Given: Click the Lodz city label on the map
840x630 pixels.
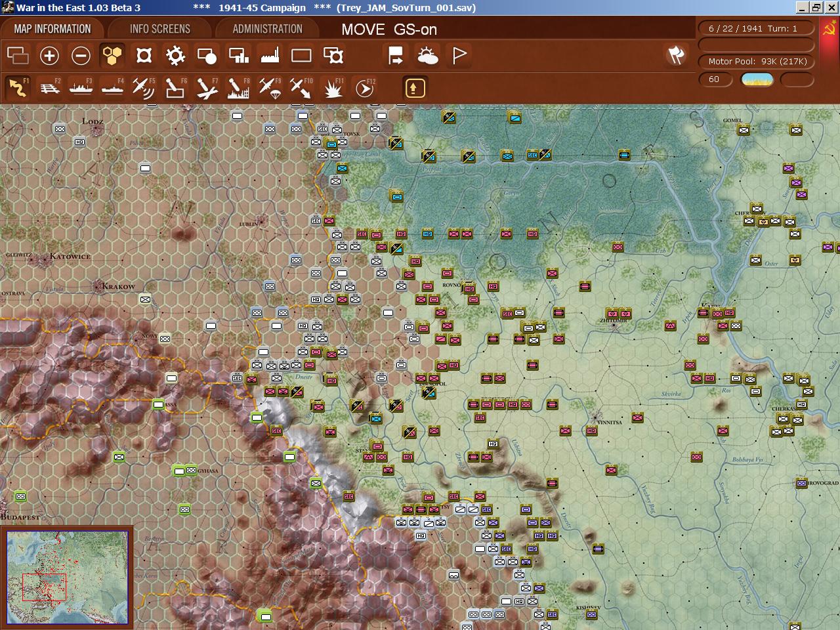Looking at the screenshot, I should pyautogui.click(x=93, y=121).
